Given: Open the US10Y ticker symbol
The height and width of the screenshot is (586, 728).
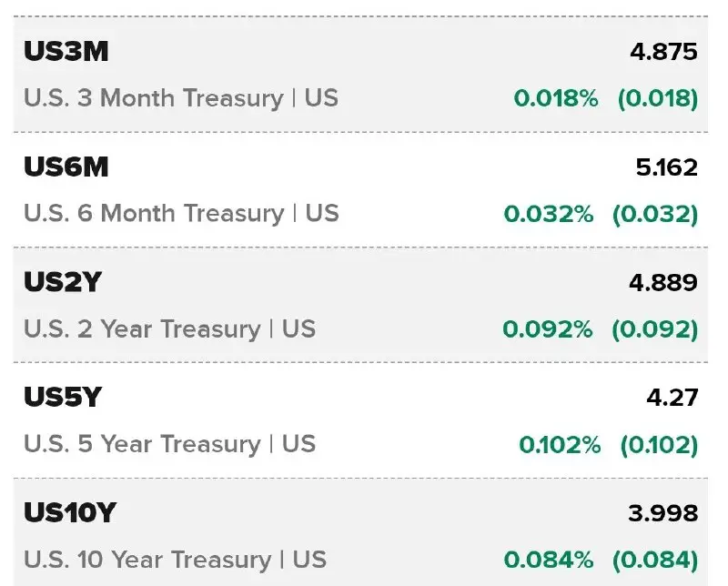Looking at the screenshot, I should (x=70, y=512).
